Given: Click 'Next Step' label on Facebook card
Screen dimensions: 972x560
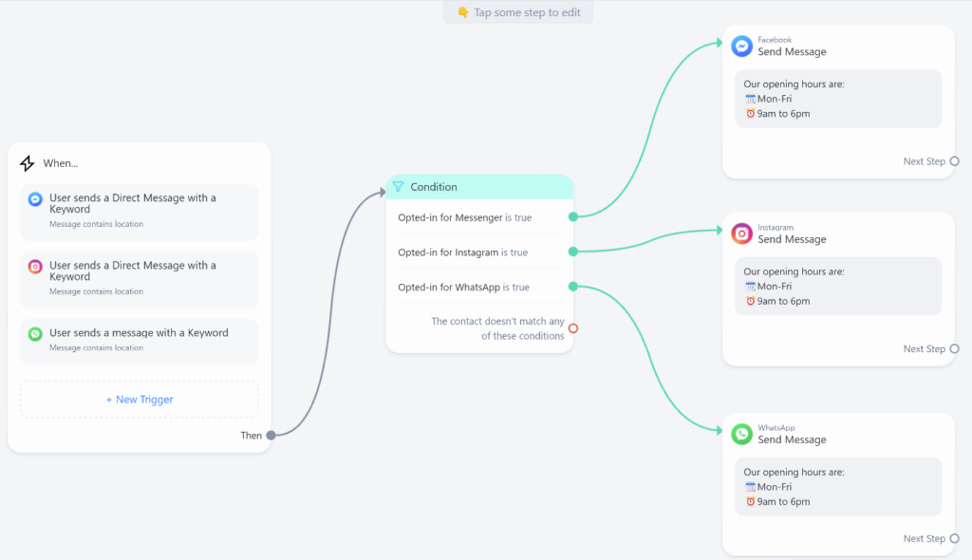Looking at the screenshot, I should pos(924,161).
